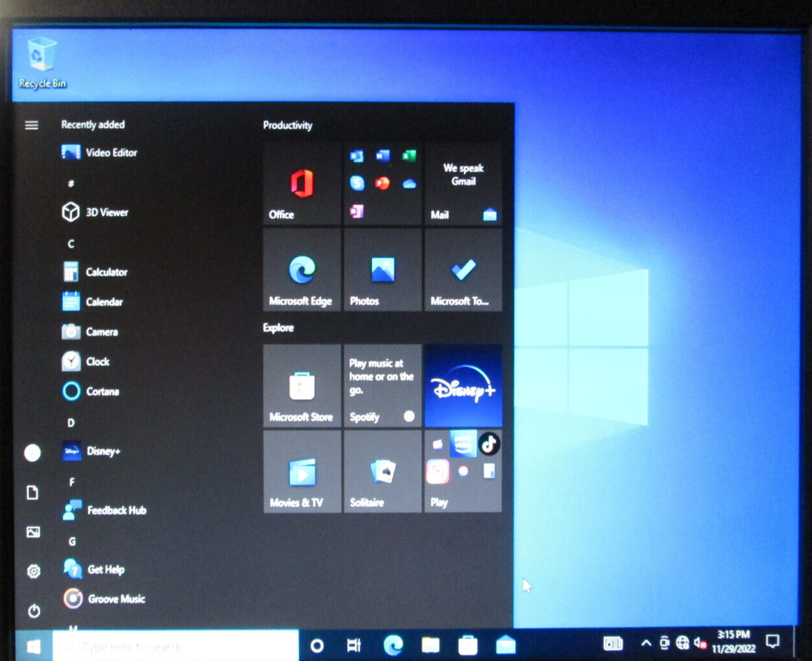The width and height of the screenshot is (812, 661).
Task: Open Edge from the taskbar
Action: (393, 645)
